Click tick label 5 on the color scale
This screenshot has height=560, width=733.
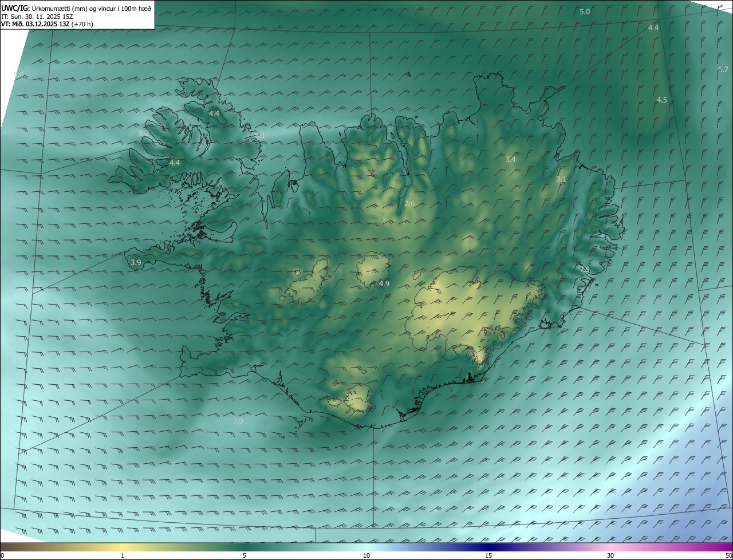pos(245,555)
